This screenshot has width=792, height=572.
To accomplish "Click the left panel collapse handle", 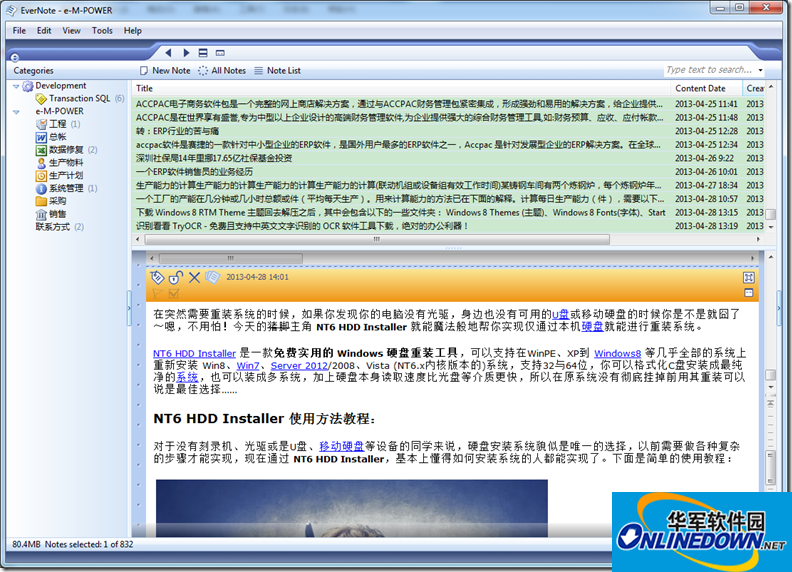I will coord(129,307).
